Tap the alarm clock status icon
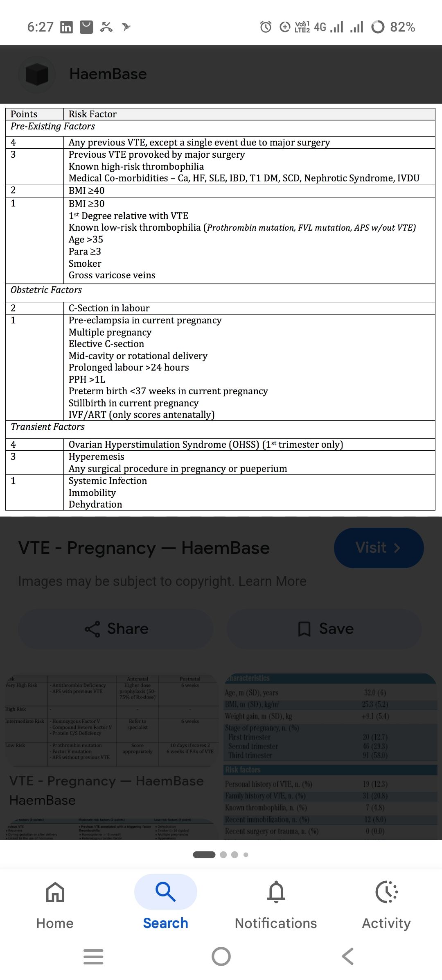The height and width of the screenshot is (980, 442). click(266, 27)
